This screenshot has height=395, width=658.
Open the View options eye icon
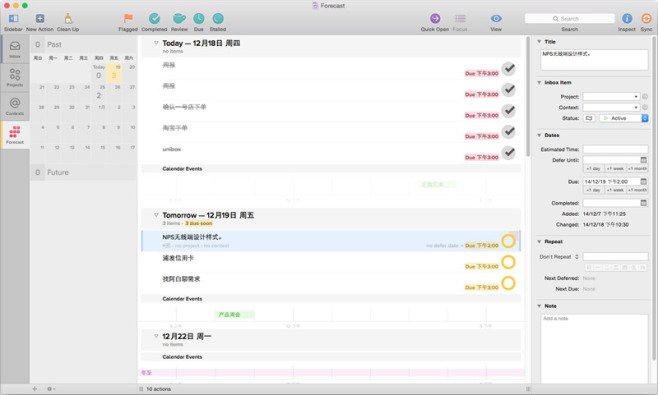point(496,18)
